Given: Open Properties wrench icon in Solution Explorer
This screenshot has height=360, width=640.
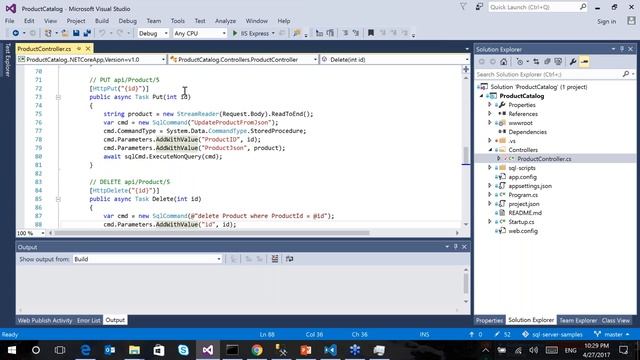Looking at the screenshot, I should tap(573, 62).
